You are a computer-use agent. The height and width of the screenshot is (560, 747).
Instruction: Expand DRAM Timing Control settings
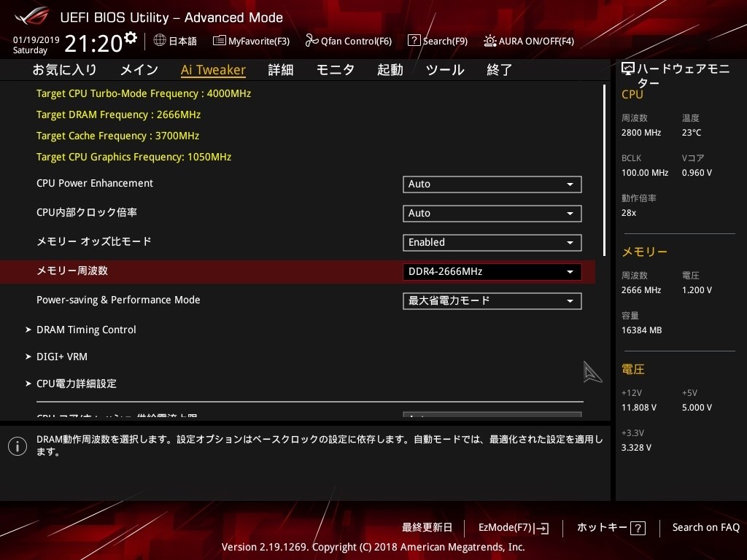(86, 330)
